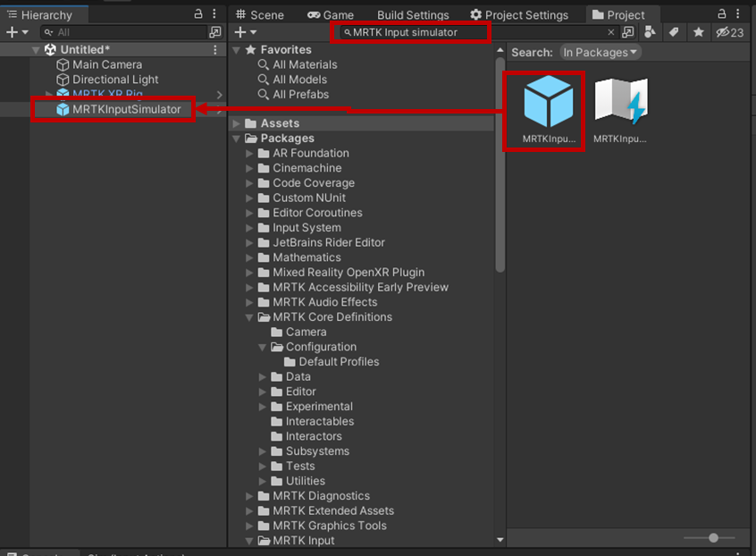Toggle the Hierarchy panel lock icon

(198, 14)
